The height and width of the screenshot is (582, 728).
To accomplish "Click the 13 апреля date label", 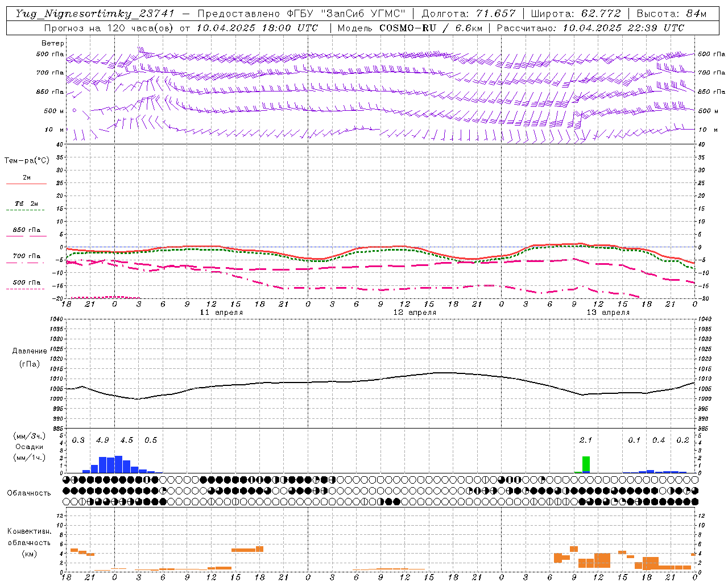I will (x=608, y=313).
